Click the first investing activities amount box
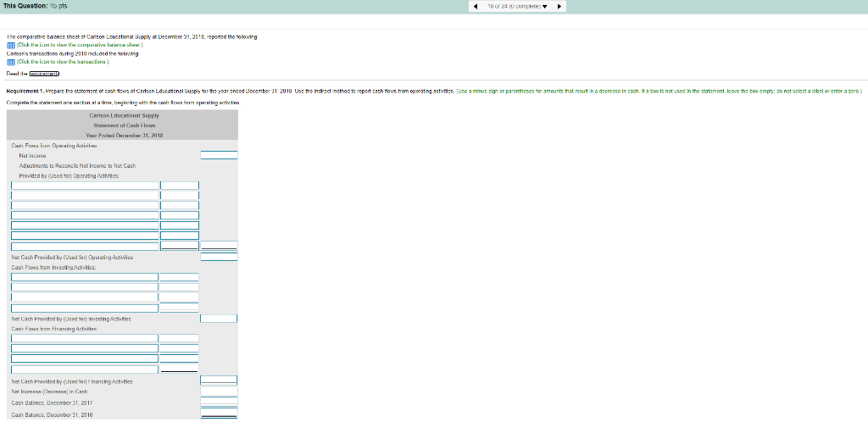Viewport: 868px width, 422px height. 180,276
